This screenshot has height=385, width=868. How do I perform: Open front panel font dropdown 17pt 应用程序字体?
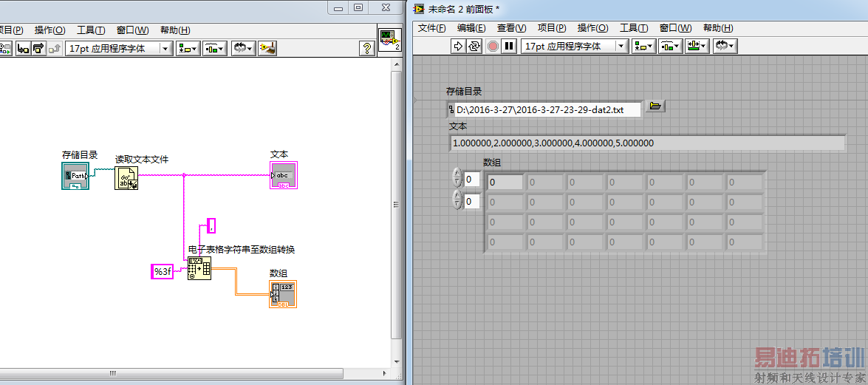[x=575, y=47]
